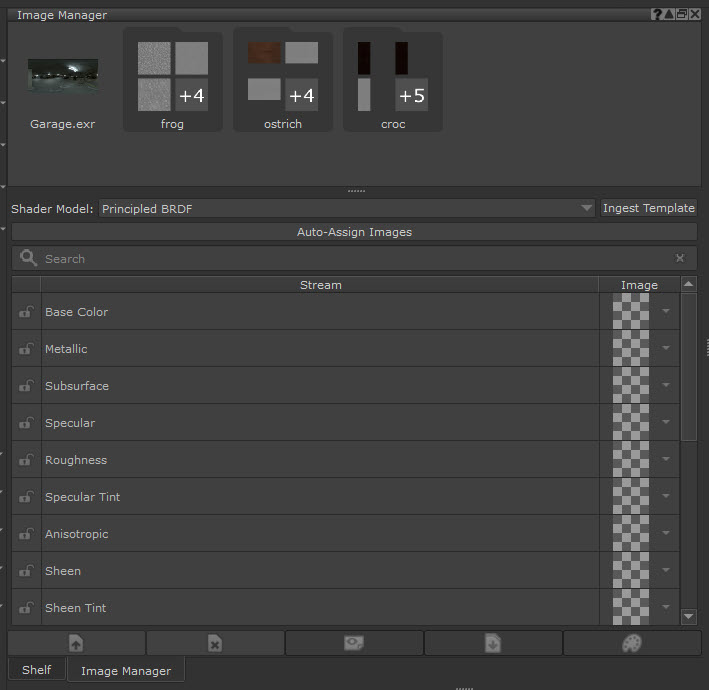709x690 pixels.
Task: Click the import image icon button
Action: (76, 643)
